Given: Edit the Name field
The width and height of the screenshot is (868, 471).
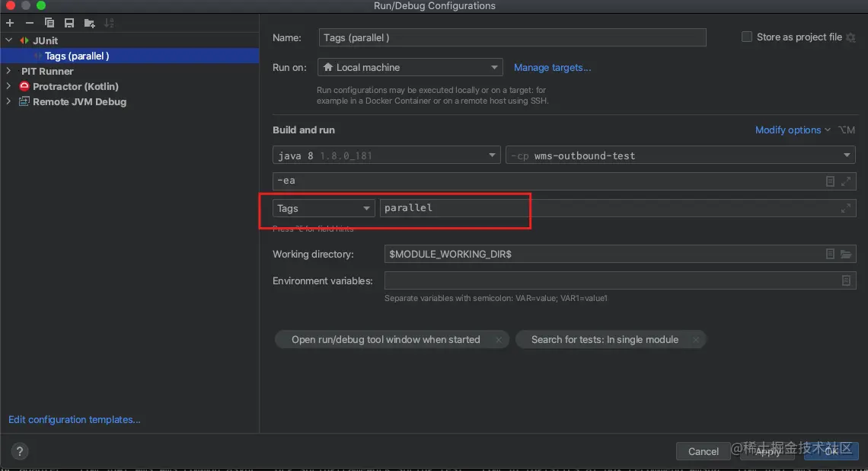Looking at the screenshot, I should tap(512, 37).
